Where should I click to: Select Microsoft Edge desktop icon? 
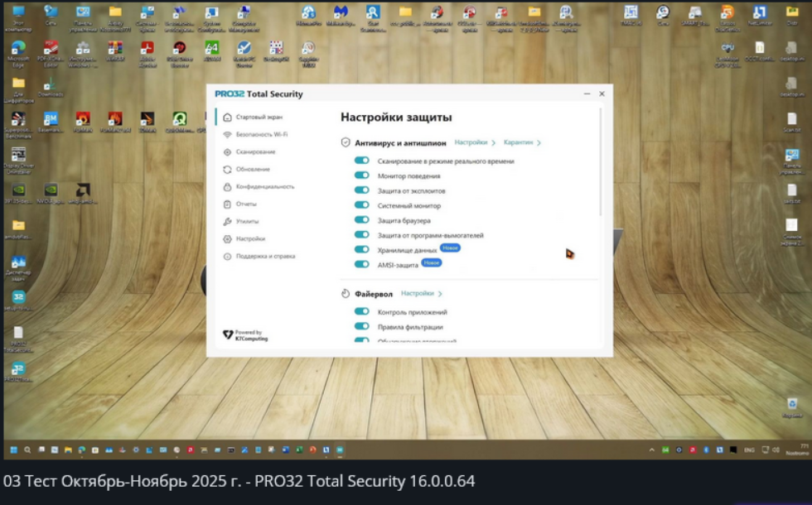[18, 54]
